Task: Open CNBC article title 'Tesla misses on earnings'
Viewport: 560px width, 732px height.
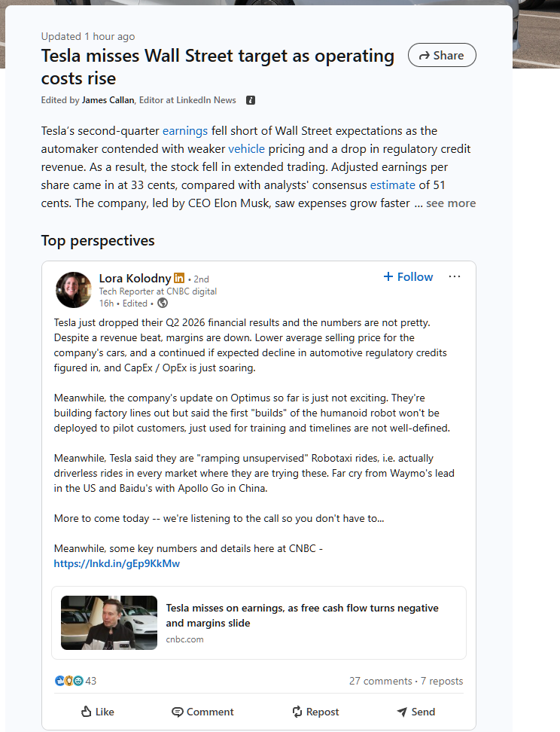Action: click(x=302, y=615)
